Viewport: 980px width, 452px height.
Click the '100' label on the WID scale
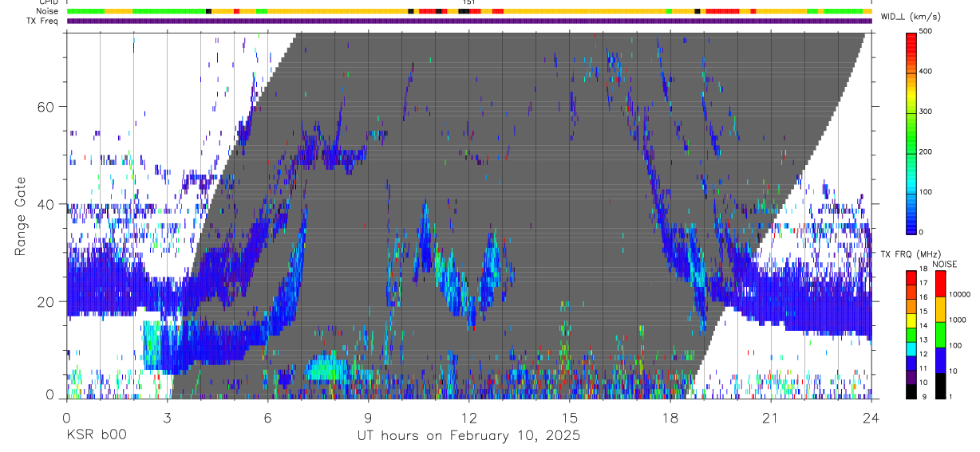pos(926,192)
